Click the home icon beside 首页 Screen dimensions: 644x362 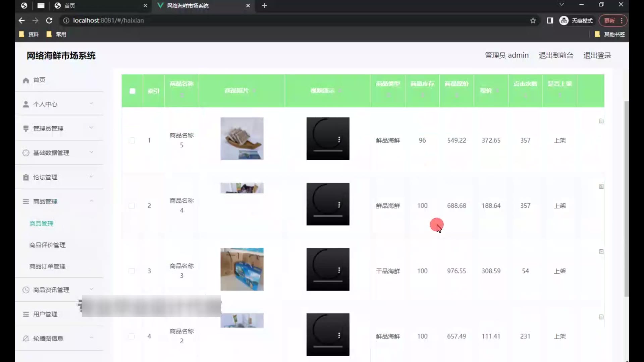click(26, 80)
